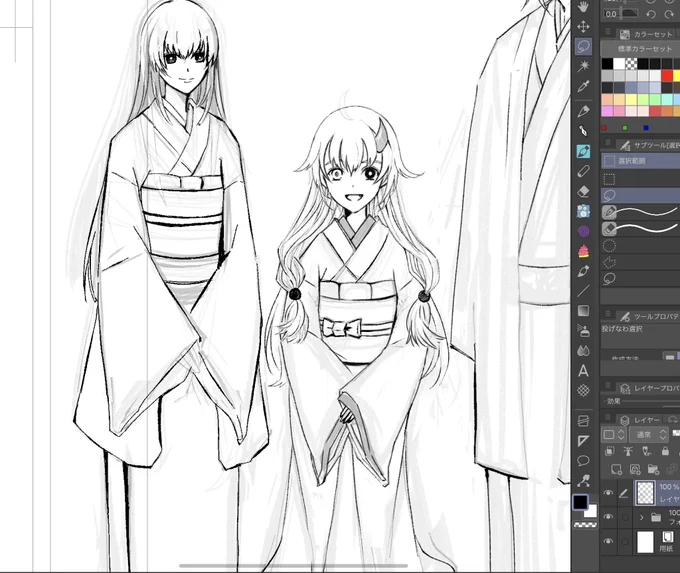Toggle edit box on 用紙 paper row

624,541
